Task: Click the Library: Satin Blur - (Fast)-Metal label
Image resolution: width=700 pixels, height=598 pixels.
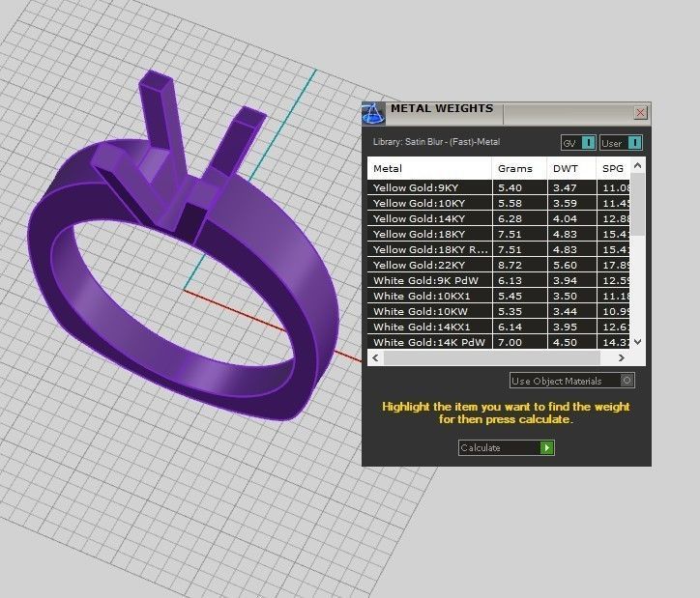Action: [436, 142]
